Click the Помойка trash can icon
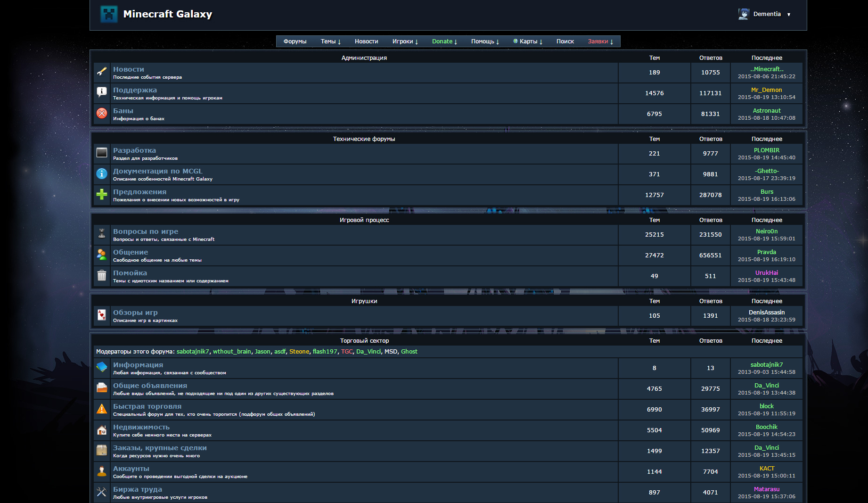Screen dimensions: 868x503 102,275
